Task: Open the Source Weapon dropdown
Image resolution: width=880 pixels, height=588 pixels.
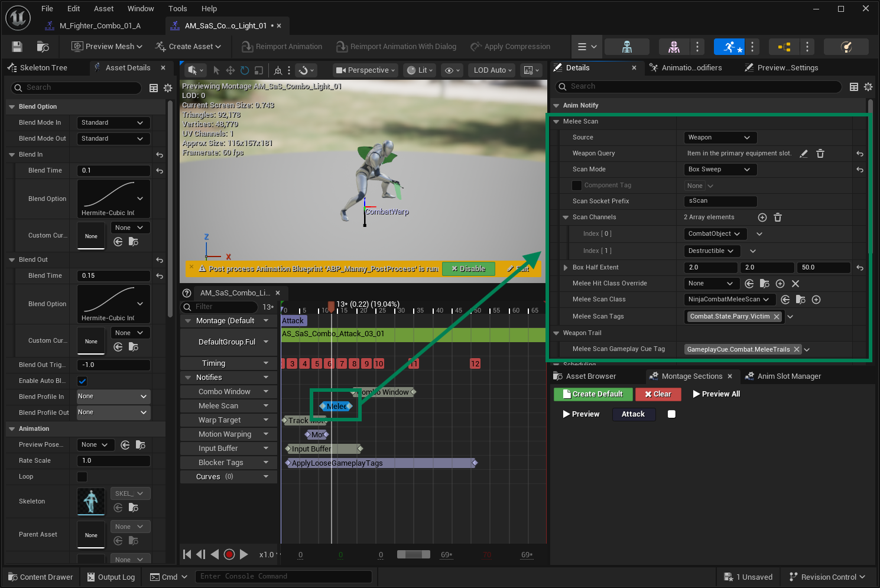Action: point(720,138)
